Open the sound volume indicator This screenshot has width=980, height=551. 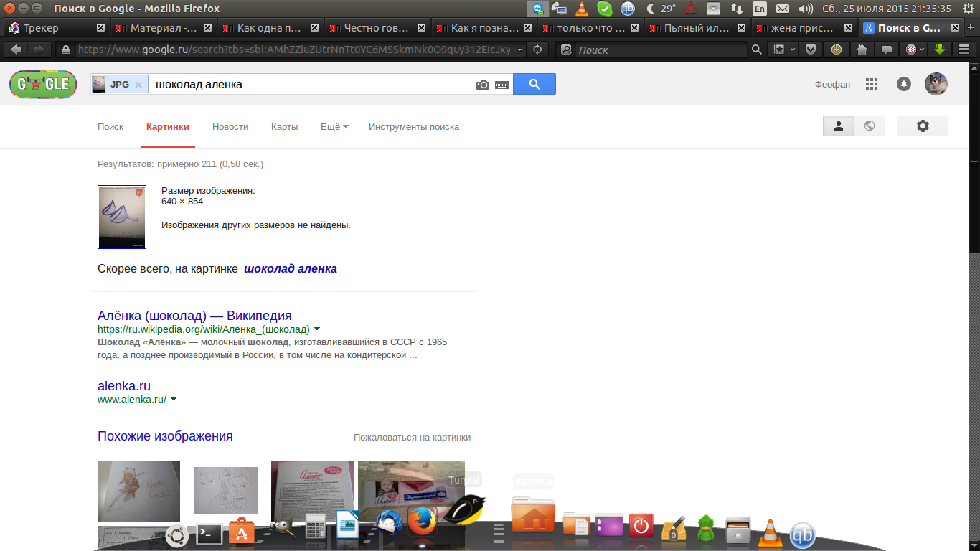pyautogui.click(x=806, y=9)
